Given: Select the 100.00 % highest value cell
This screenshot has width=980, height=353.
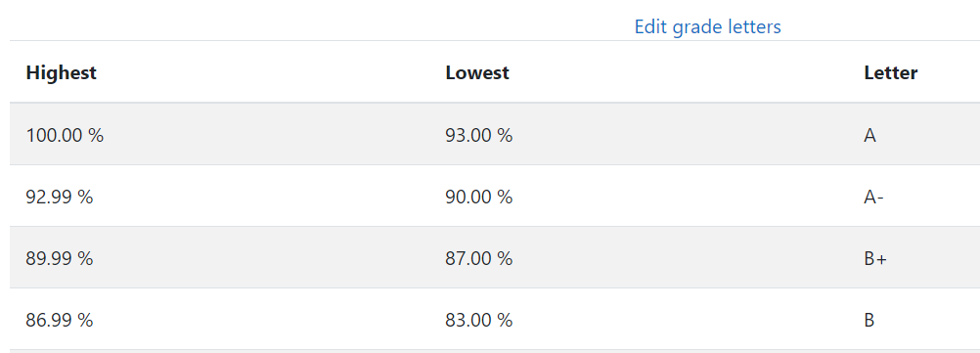Looking at the screenshot, I should point(65,135).
